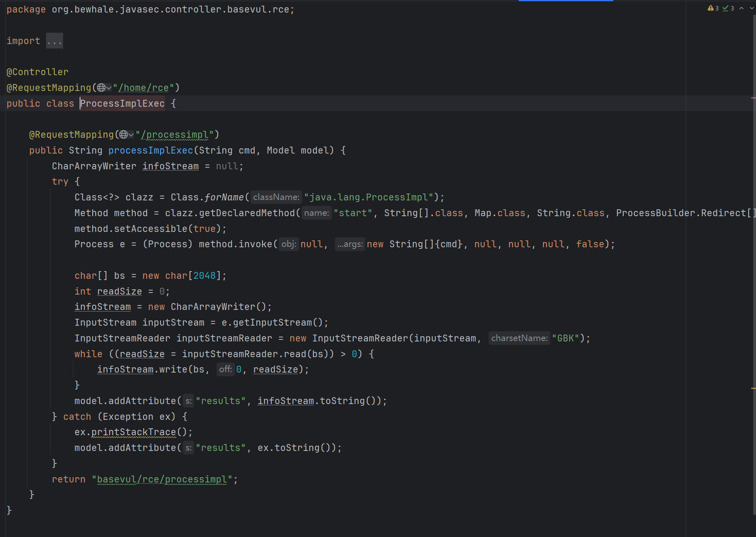The image size is (756, 537).
Task: Click the globe icon beside "/home/rce" mapping
Action: pos(101,88)
